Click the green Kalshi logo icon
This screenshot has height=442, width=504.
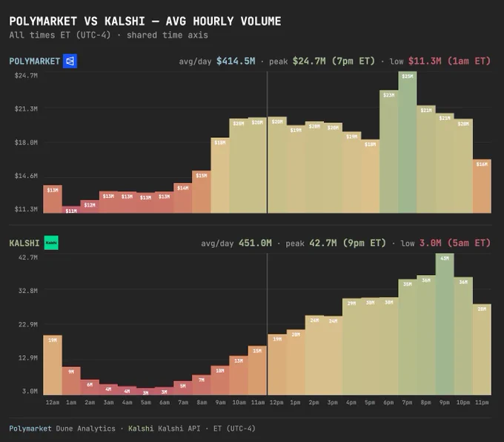pos(51,243)
